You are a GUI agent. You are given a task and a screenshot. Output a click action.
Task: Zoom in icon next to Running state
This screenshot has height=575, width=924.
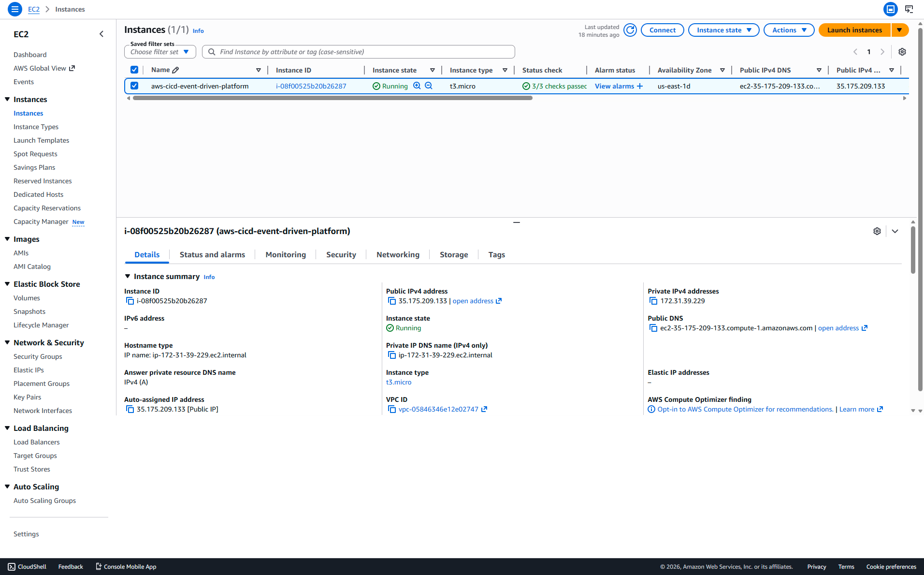pyautogui.click(x=417, y=86)
